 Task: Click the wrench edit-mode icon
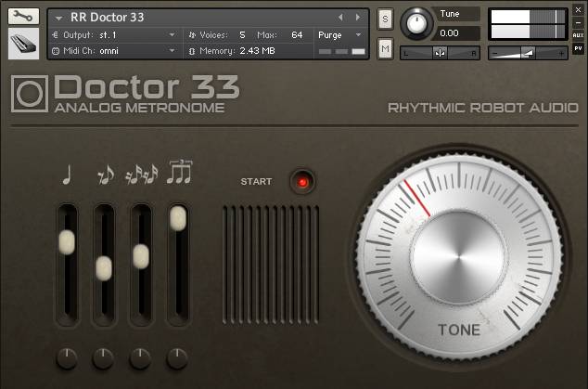pos(24,17)
